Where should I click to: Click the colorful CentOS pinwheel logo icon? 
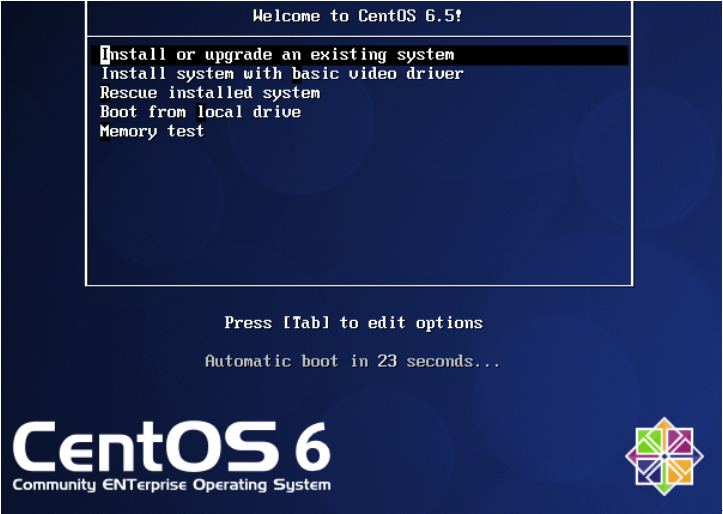[664, 456]
